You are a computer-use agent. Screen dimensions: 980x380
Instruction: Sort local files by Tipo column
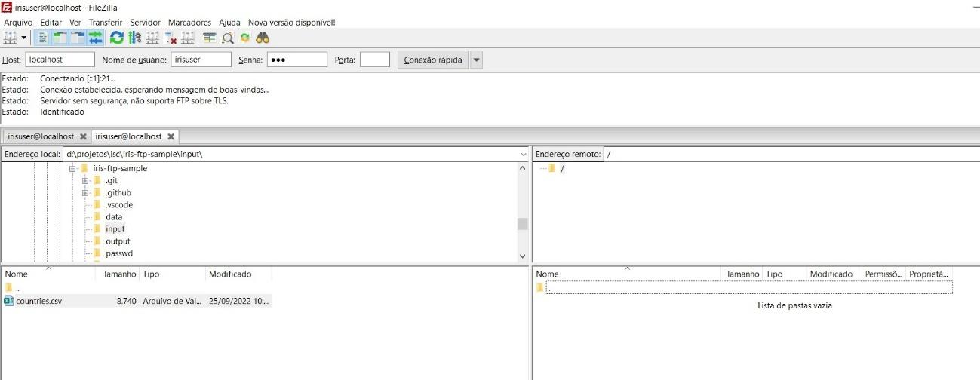[172, 274]
